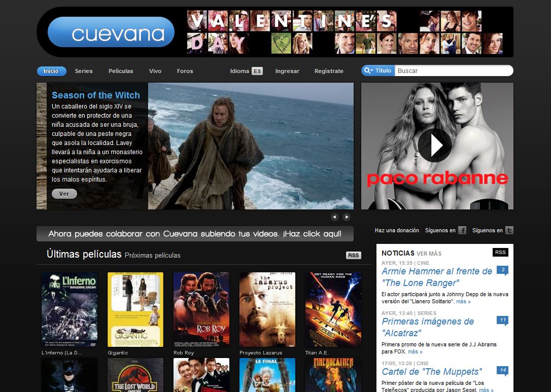
Task: Open the Firebreather poster
Action: (333, 375)
